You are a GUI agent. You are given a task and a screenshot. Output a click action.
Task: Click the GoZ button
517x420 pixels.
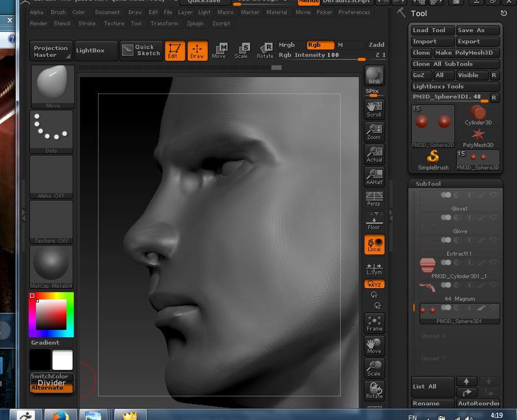point(421,75)
